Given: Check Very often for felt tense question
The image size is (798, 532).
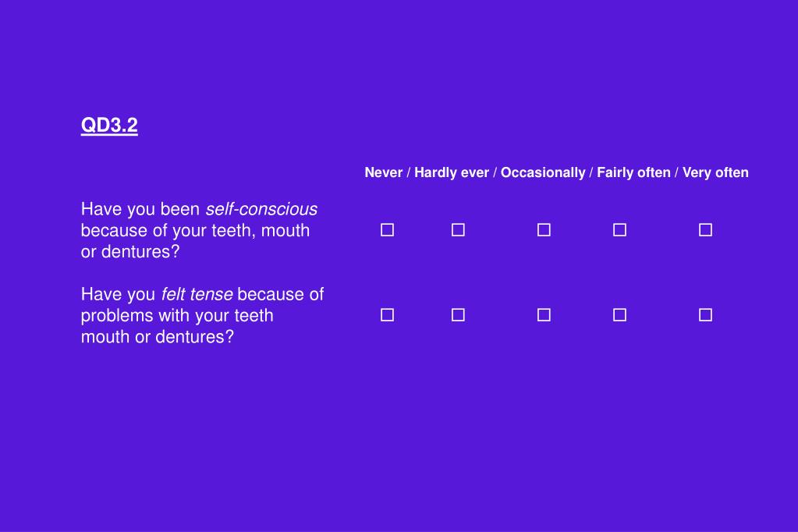Looking at the screenshot, I should pos(705,315).
